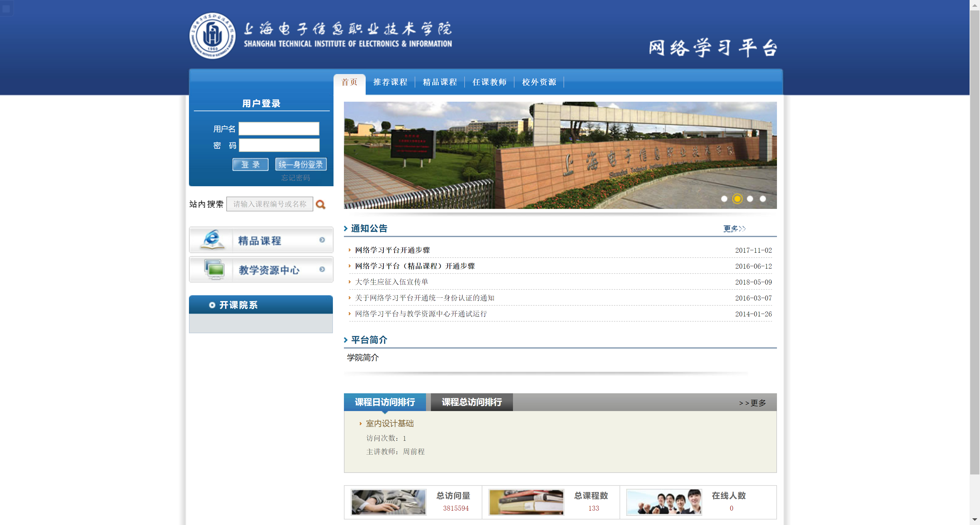Click the 用户名 input field
Screen dimensions: 980x525
(x=279, y=129)
